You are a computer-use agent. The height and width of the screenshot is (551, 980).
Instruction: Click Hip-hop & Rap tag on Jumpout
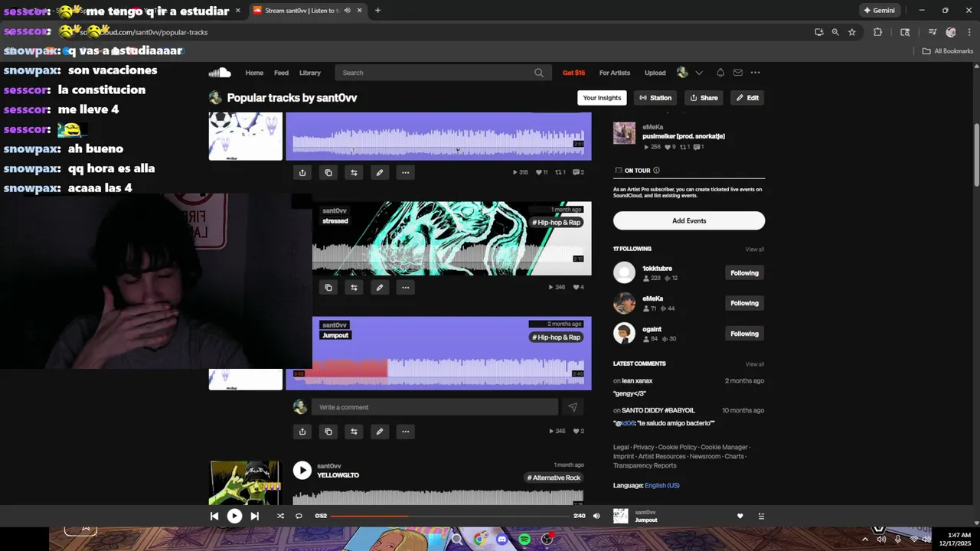557,337
